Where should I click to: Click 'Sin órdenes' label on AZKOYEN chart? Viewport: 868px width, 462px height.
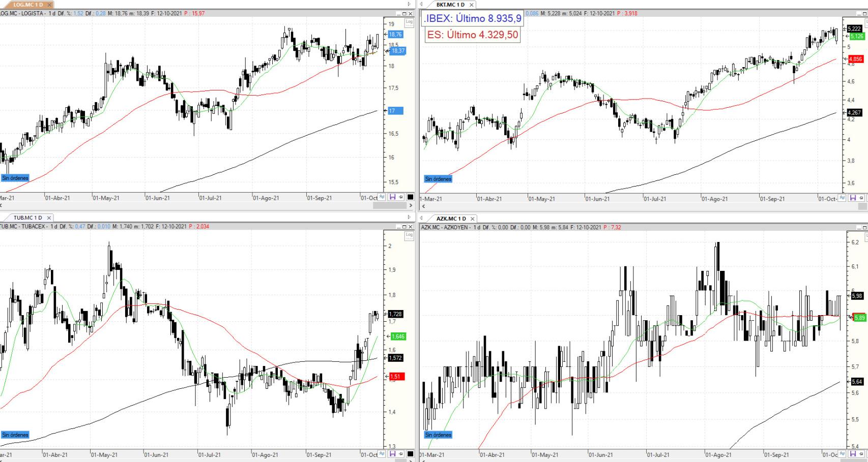pos(438,435)
